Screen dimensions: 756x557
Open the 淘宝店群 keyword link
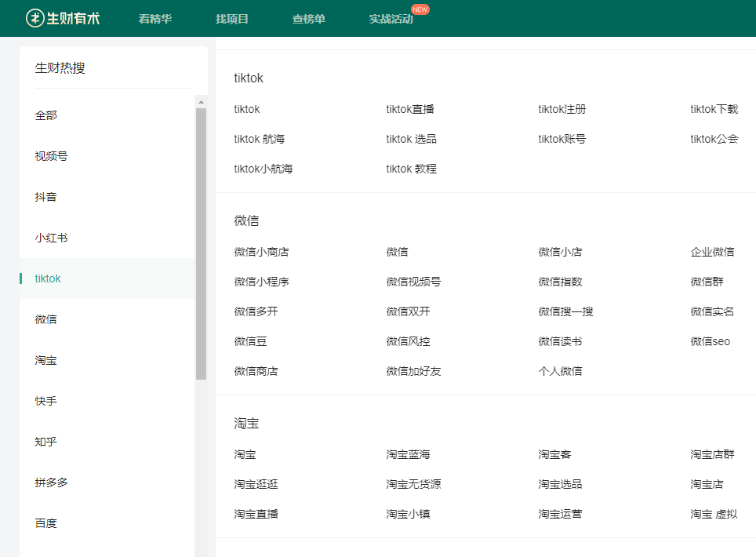click(712, 454)
